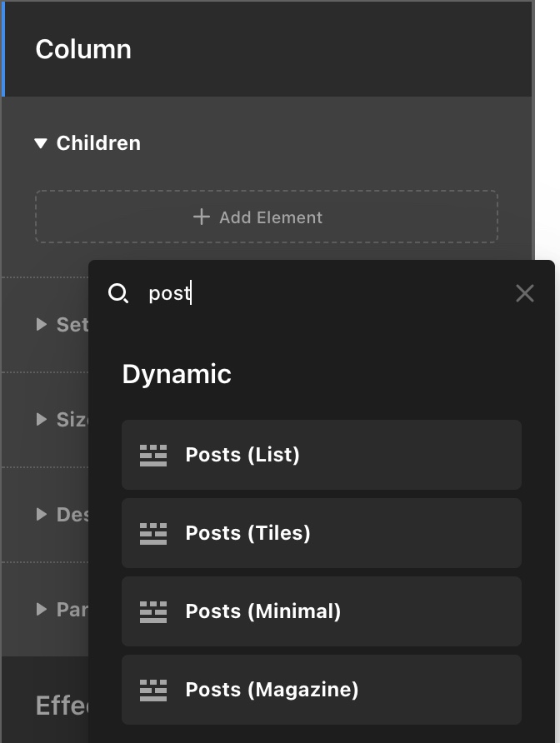
Task: Click the grid icon beside Posts (List)
Action: coord(153,455)
